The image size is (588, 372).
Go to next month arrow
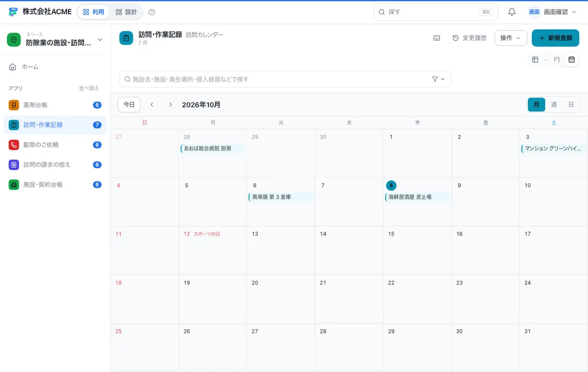pos(170,105)
